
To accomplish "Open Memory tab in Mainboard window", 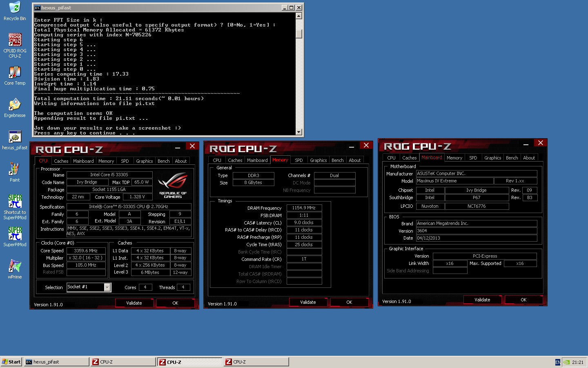I will (x=454, y=158).
